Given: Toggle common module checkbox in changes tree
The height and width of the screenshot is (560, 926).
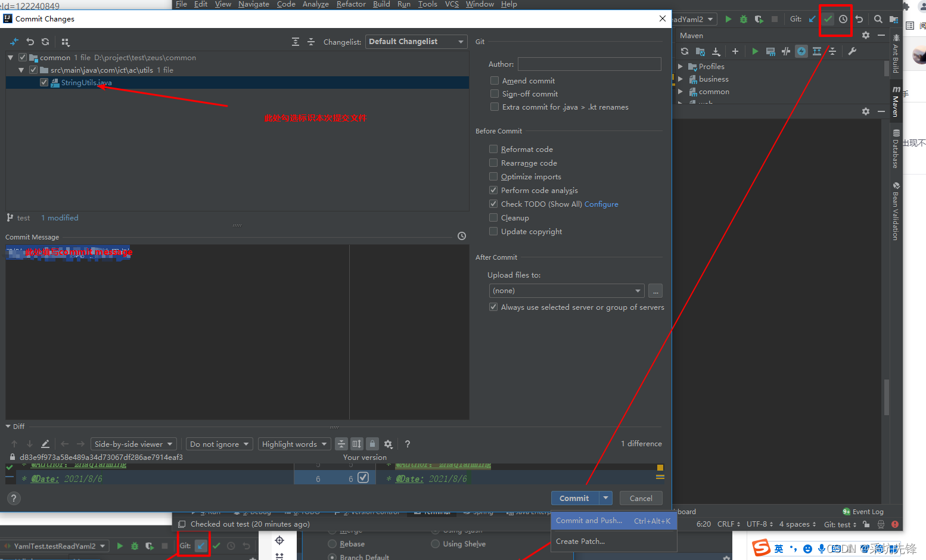Looking at the screenshot, I should tap(23, 57).
